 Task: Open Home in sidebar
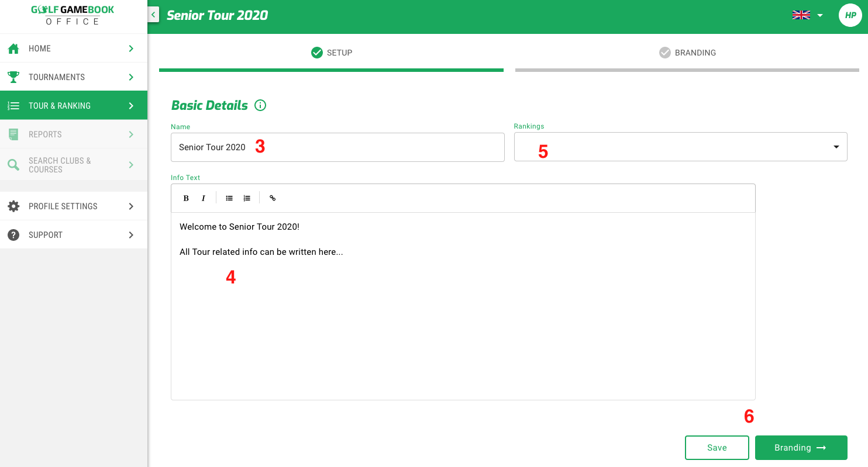coord(74,49)
